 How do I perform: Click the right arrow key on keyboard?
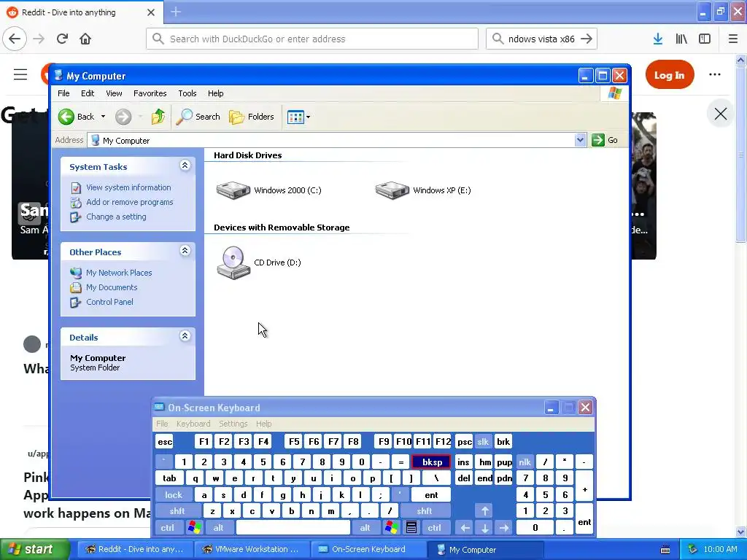point(504,528)
